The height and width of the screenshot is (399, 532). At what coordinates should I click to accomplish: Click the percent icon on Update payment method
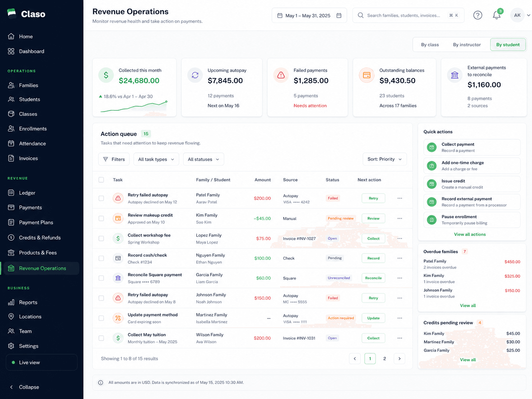pos(118,318)
